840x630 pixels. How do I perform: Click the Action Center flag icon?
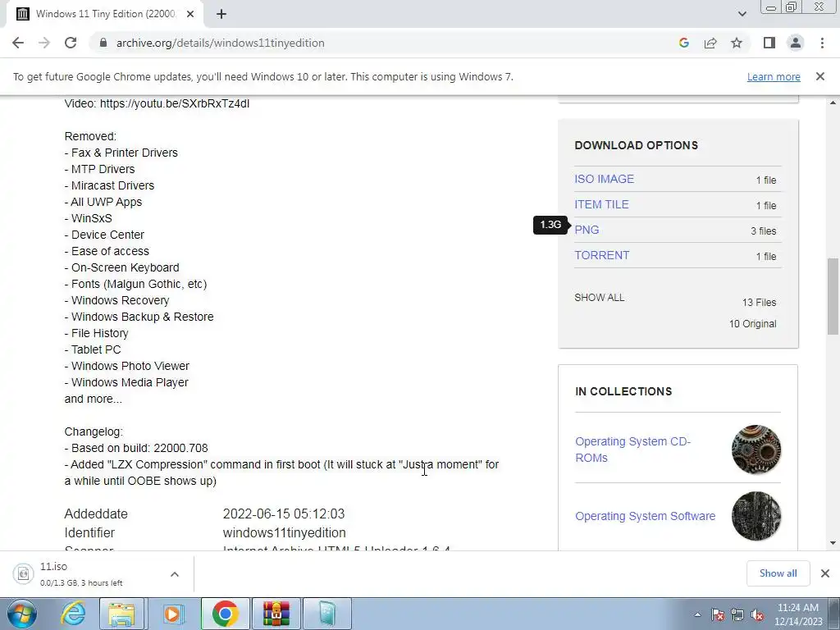(717, 614)
